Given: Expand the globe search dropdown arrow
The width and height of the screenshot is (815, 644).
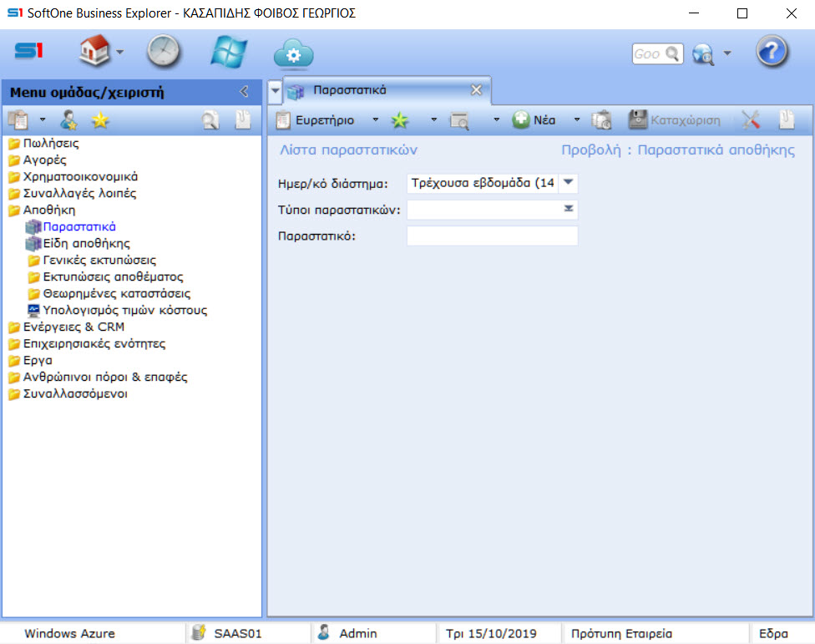Looking at the screenshot, I should (x=727, y=53).
